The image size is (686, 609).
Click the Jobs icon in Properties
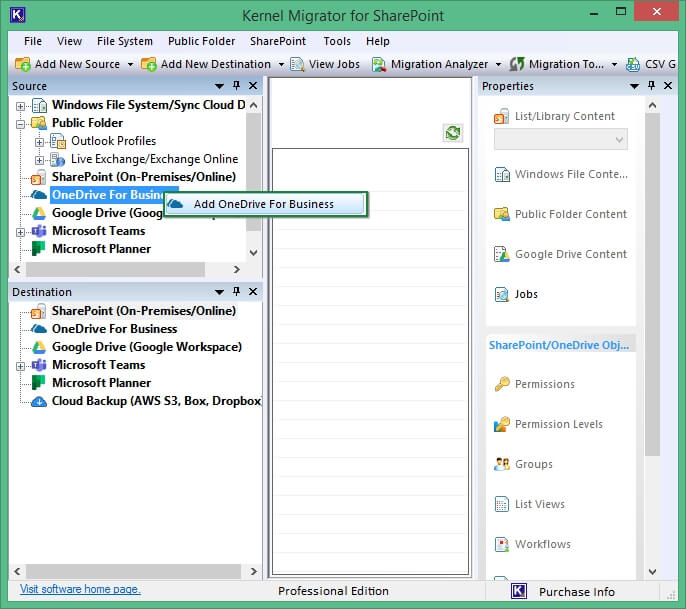tap(502, 294)
